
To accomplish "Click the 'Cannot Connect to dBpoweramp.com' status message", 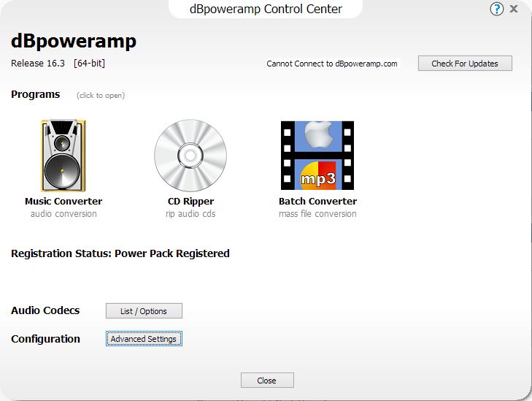I will (x=332, y=64).
